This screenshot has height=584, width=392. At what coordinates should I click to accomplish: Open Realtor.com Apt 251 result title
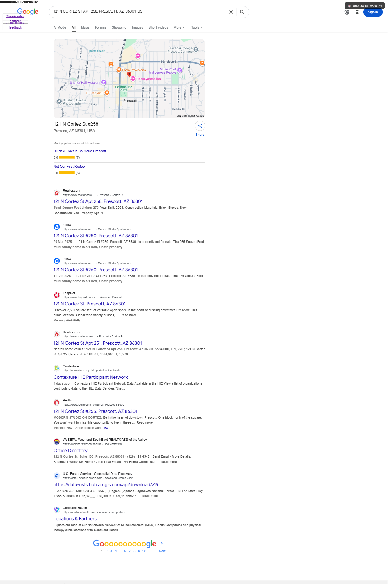click(x=98, y=343)
